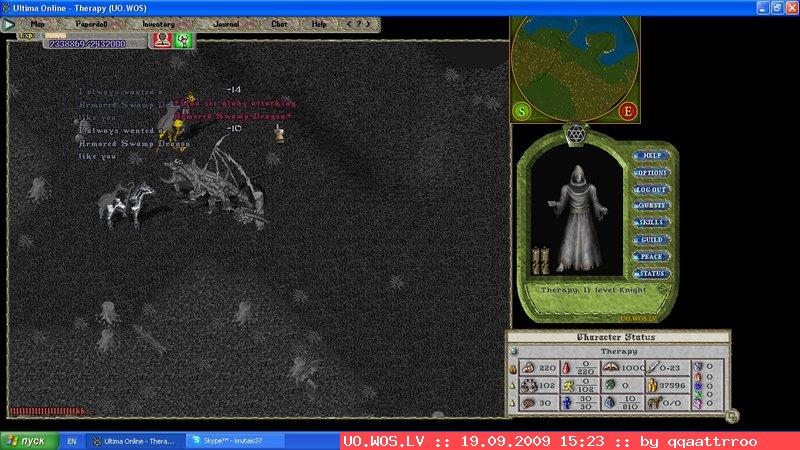The width and height of the screenshot is (800, 450).
Task: Open the SKILLS list button
Action: 652,222
